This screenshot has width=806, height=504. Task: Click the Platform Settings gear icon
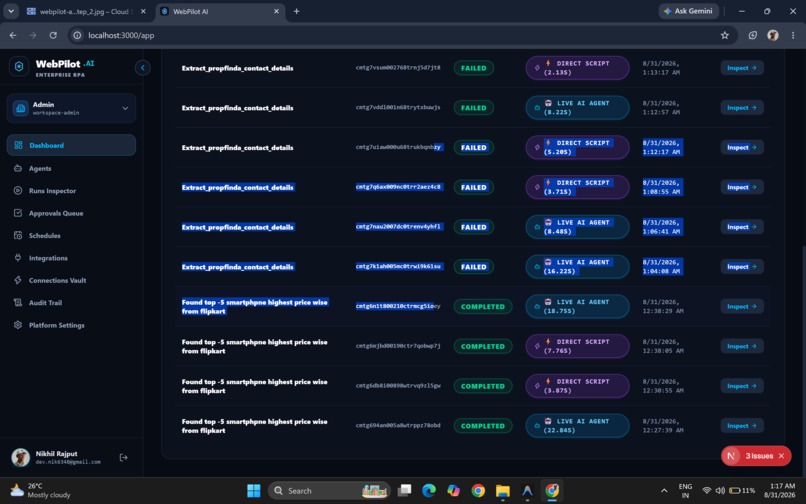(18, 325)
